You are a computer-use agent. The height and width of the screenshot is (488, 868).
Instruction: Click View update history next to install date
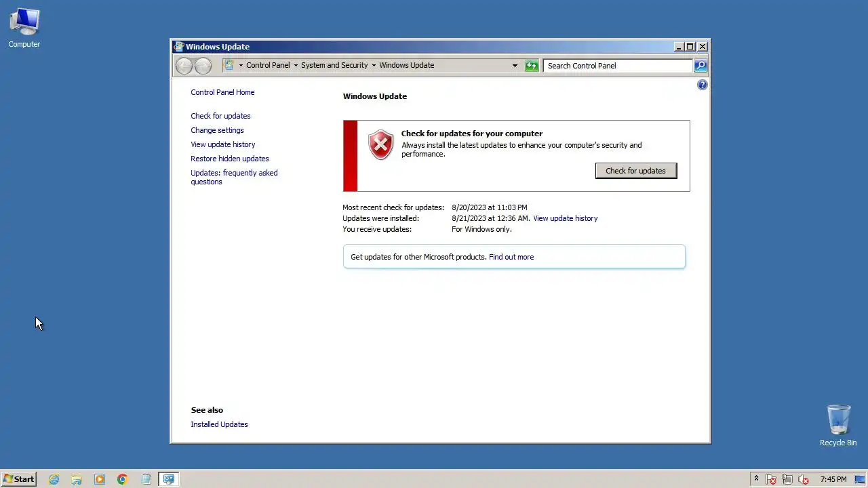pos(565,218)
